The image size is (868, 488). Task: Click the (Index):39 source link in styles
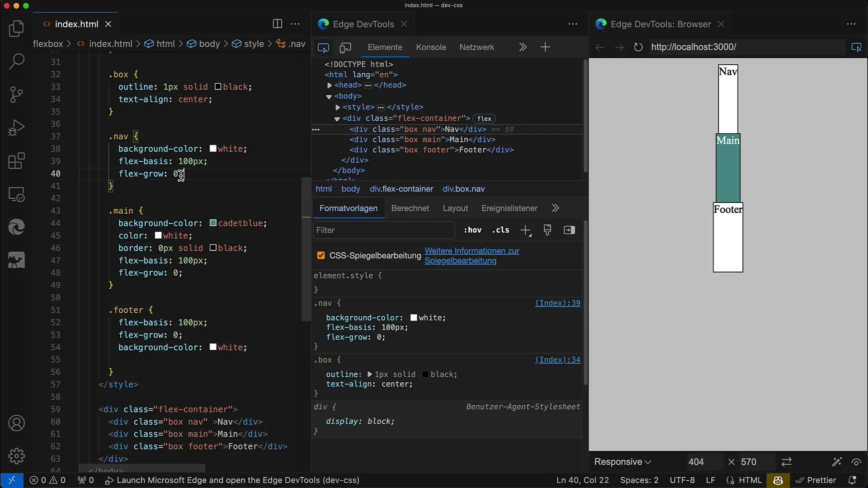[557, 303]
